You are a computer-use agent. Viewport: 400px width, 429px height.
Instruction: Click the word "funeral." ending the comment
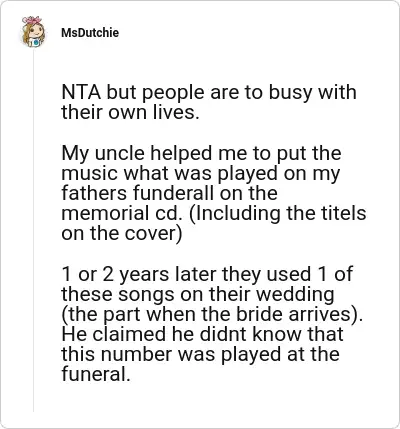[95, 374]
